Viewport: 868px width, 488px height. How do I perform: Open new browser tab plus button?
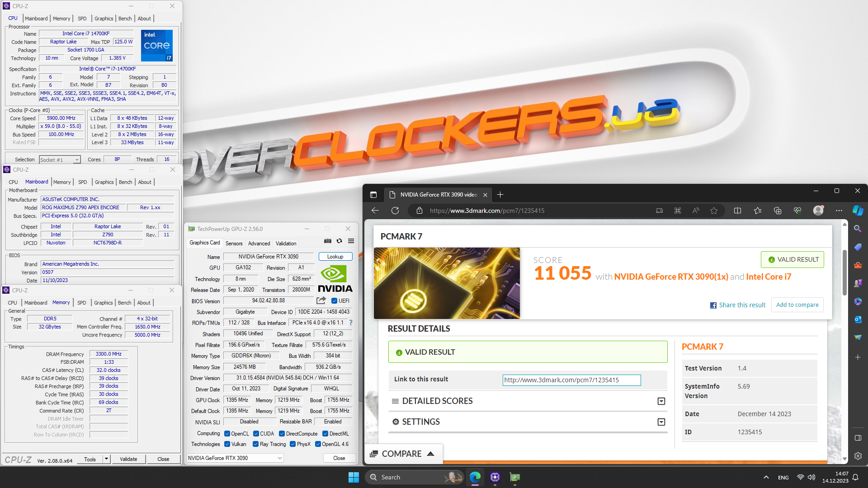pyautogui.click(x=500, y=195)
